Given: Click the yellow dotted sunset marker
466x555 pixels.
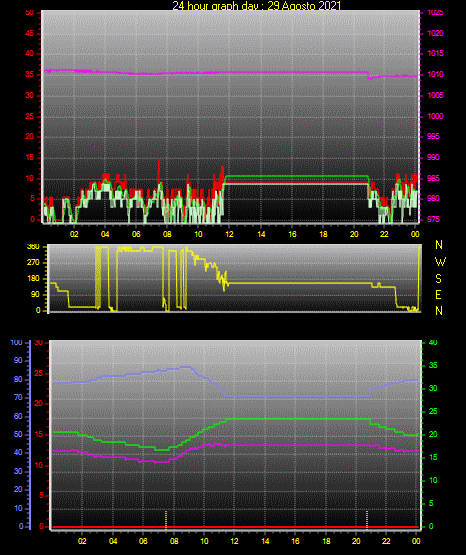Looking at the screenshot, I should [367, 520].
